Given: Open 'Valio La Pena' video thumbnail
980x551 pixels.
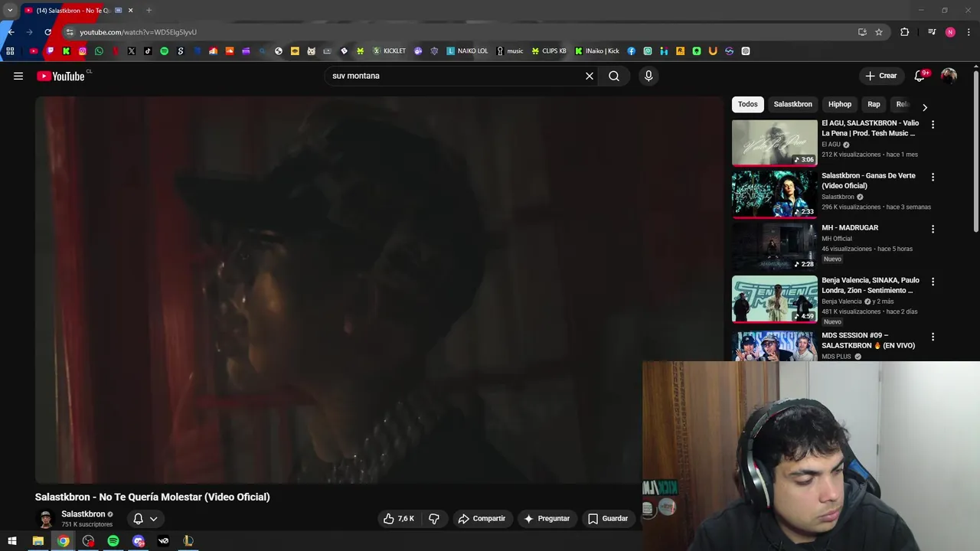Looking at the screenshot, I should pos(774,142).
